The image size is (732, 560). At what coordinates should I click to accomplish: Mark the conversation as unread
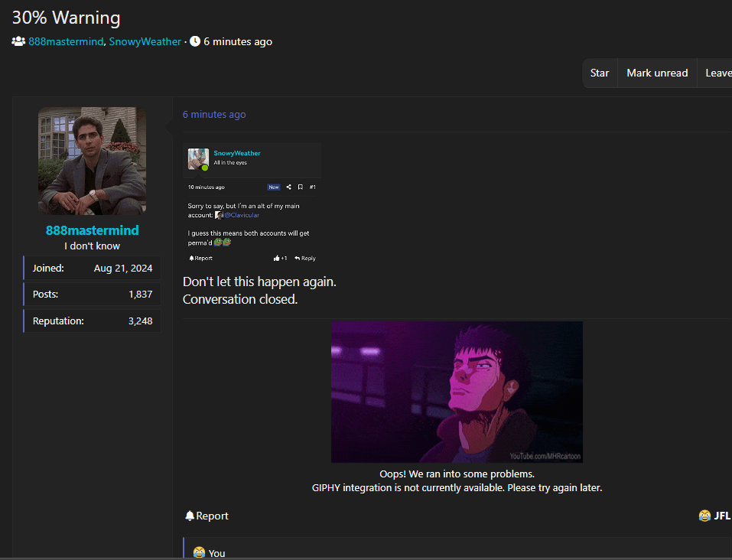(x=657, y=73)
